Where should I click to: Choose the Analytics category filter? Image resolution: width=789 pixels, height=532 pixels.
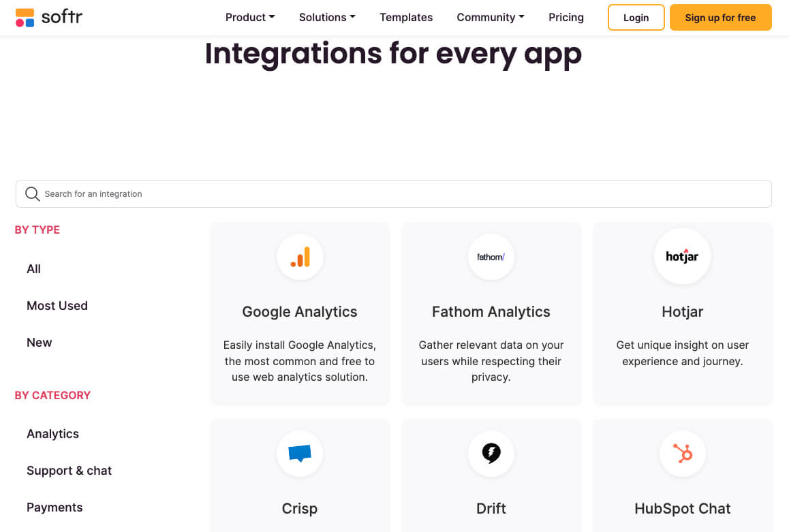click(52, 433)
